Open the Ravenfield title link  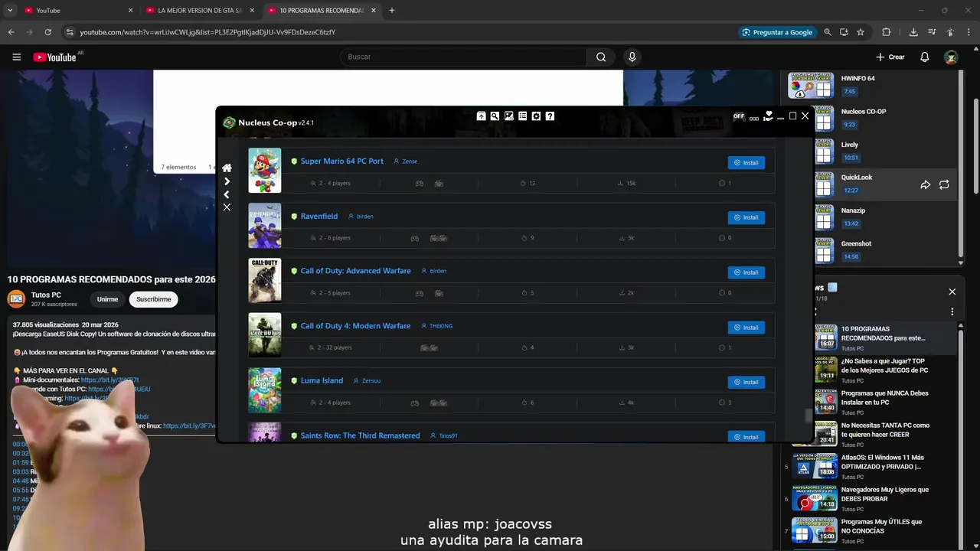[318, 217]
